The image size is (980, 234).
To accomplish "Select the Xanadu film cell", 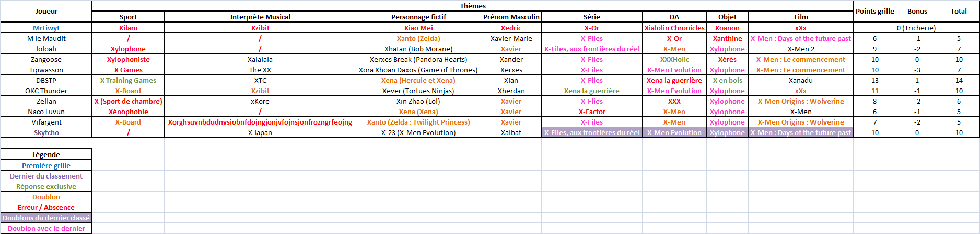I will (801, 80).
